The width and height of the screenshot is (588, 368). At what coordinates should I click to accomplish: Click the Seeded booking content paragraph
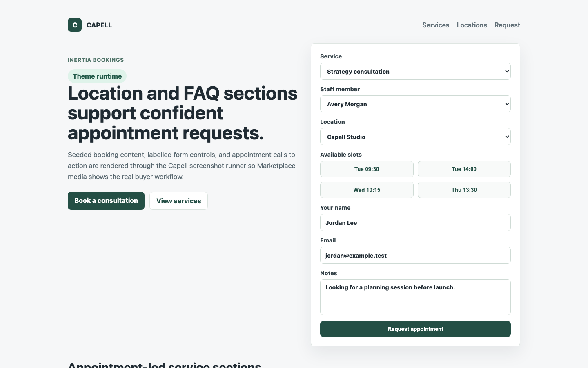pos(182,166)
